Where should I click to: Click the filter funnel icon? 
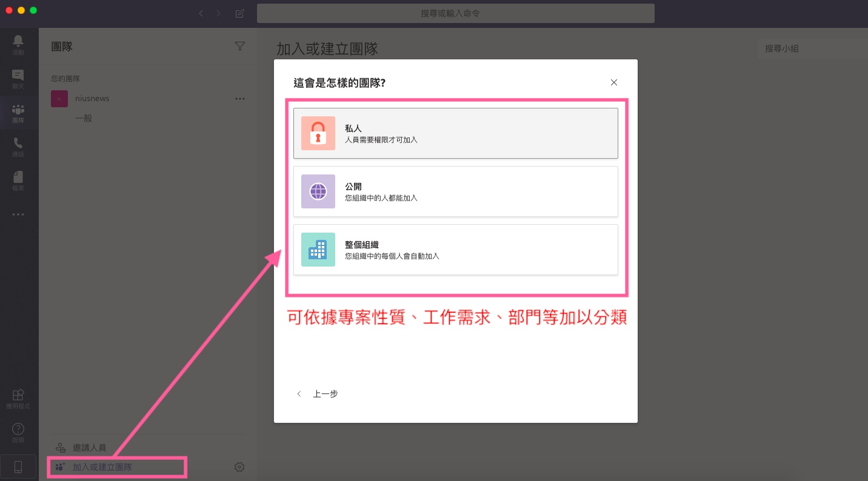click(240, 46)
